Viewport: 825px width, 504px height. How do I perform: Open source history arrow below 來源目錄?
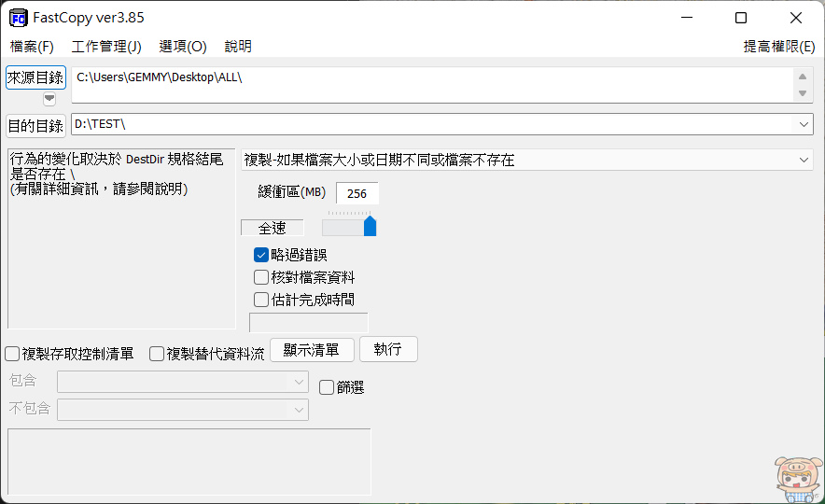pyautogui.click(x=49, y=98)
